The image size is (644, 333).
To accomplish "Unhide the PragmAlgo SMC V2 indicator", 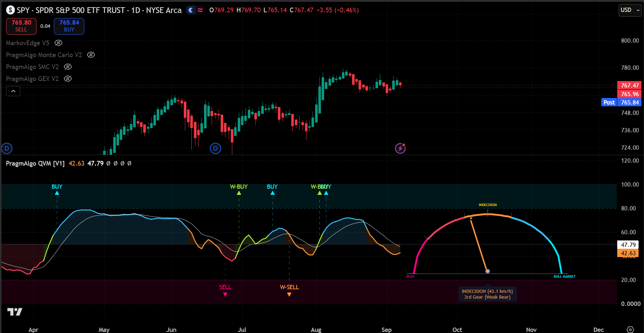I will 68,67.
